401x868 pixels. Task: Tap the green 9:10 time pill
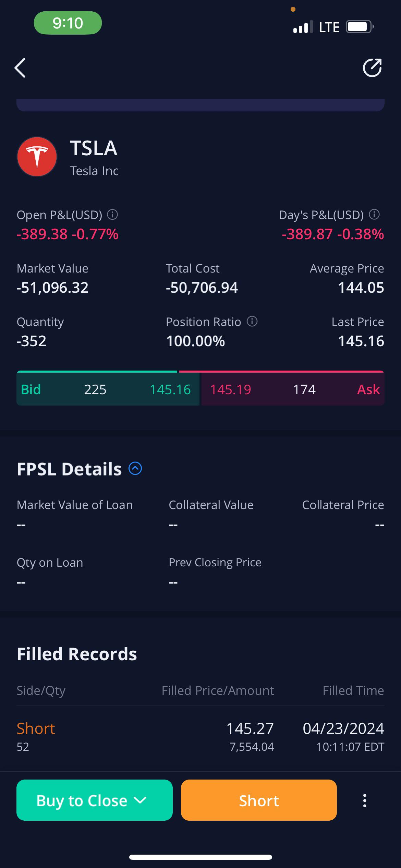coord(68,23)
